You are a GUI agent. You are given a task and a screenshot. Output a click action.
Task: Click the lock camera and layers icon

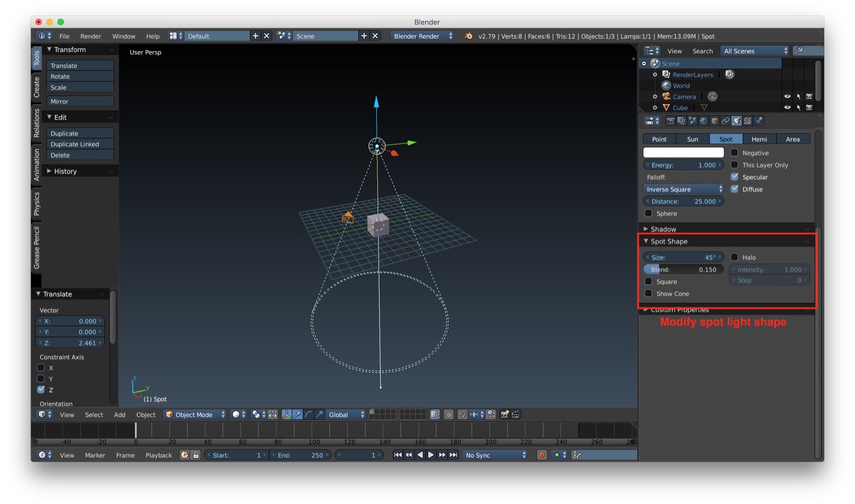pyautogui.click(x=435, y=415)
